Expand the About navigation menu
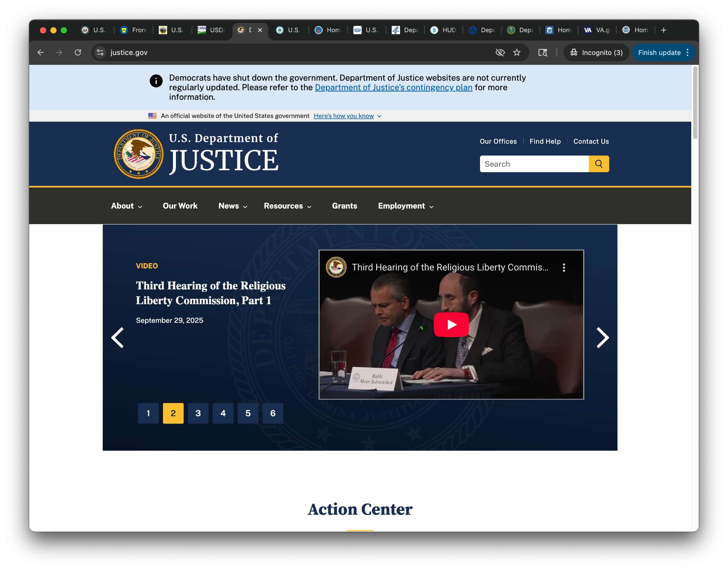728x570 pixels. (x=126, y=206)
